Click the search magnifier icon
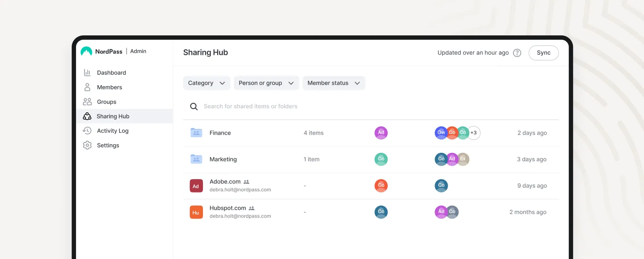The width and height of the screenshot is (644, 259). click(x=194, y=107)
